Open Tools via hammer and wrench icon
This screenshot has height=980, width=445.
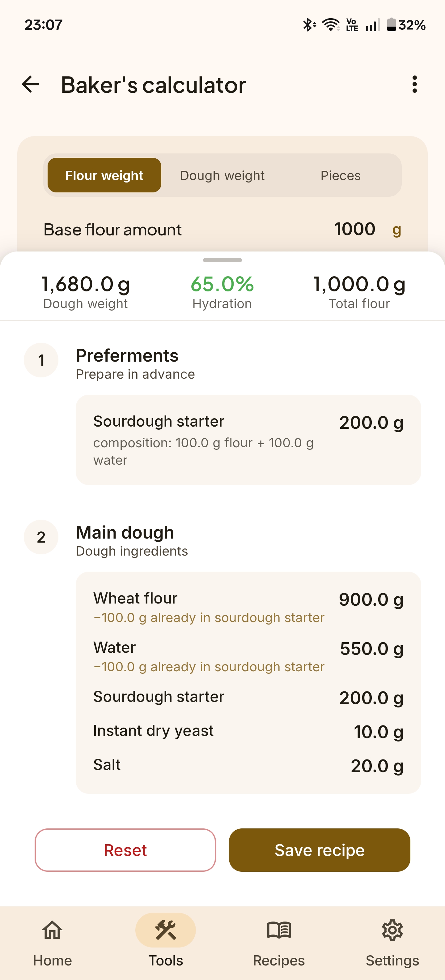click(x=166, y=931)
